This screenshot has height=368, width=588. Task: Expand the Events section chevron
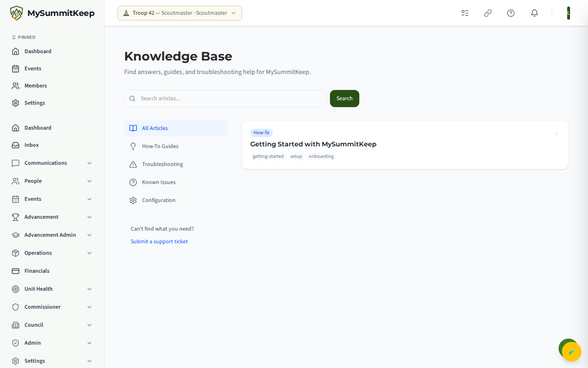(89, 199)
